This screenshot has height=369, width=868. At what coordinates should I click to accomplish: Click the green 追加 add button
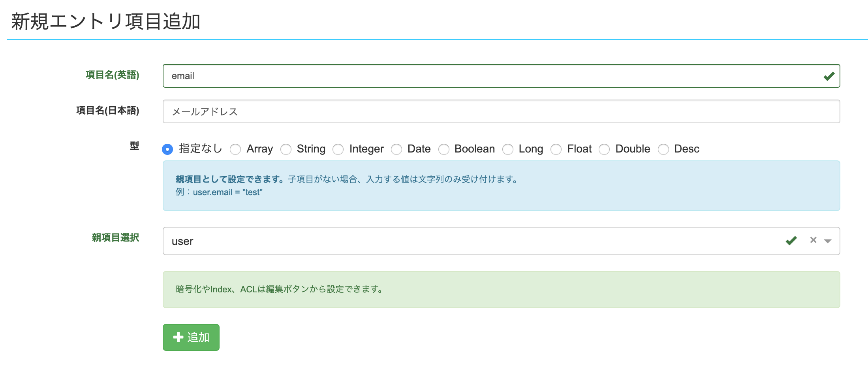[x=191, y=337]
